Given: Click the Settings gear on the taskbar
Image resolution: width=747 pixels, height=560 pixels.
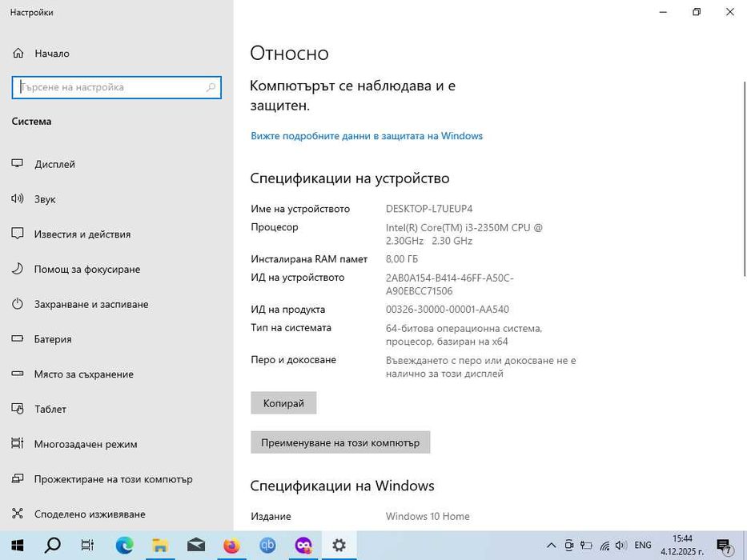Looking at the screenshot, I should [x=339, y=546].
